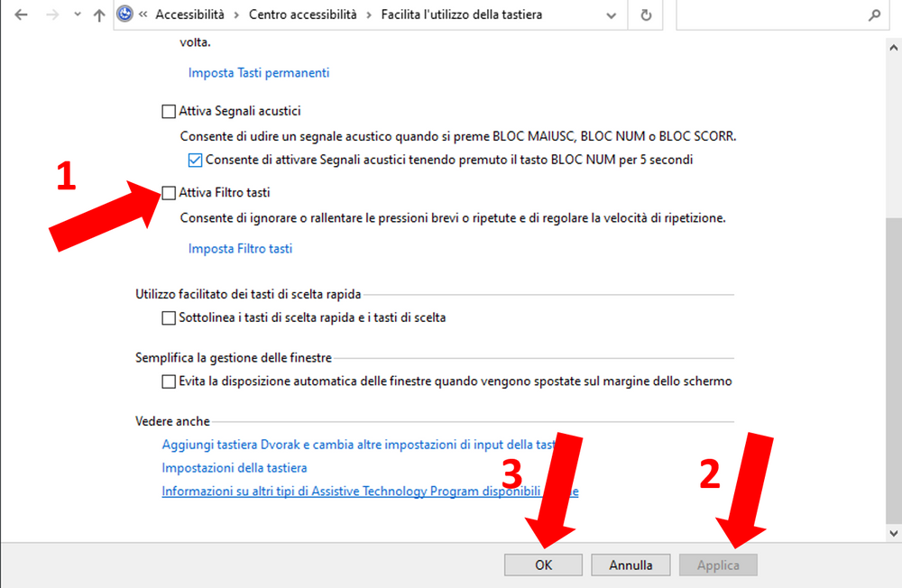This screenshot has height=588, width=902.
Task: Open the recent locations chevron
Action: click(77, 15)
